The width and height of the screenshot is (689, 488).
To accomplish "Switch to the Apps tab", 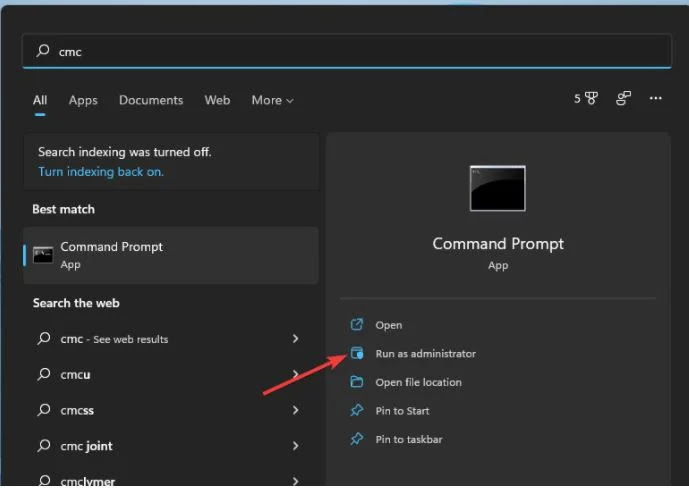I will [x=83, y=101].
